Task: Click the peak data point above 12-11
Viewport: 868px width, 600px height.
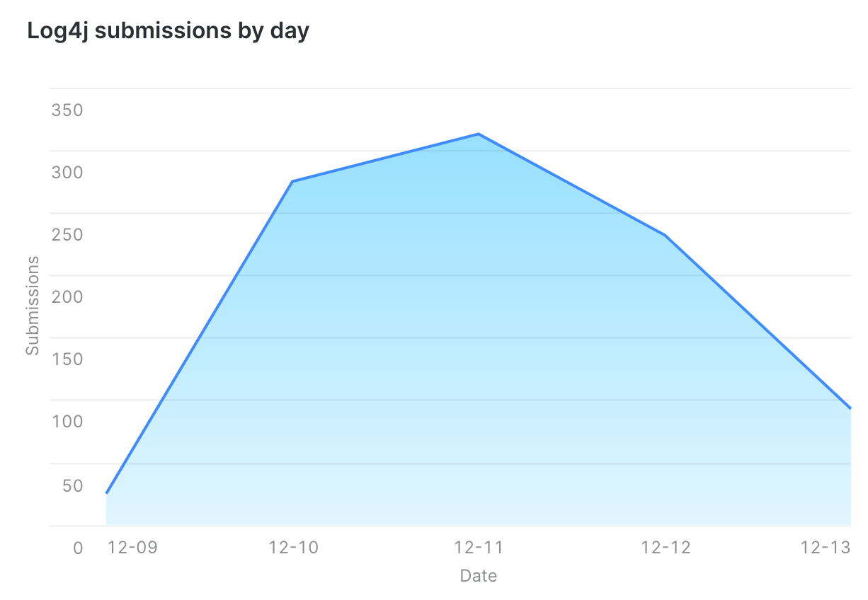Action: (479, 134)
